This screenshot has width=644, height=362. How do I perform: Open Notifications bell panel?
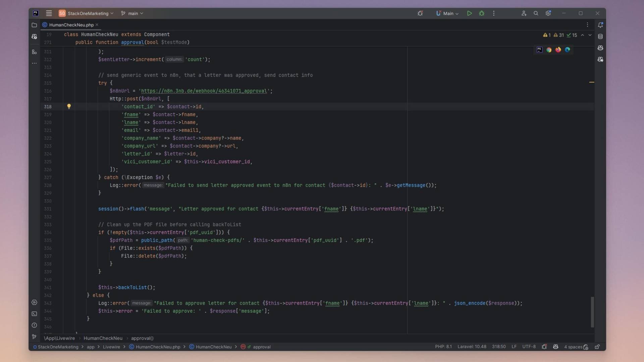pyautogui.click(x=600, y=25)
